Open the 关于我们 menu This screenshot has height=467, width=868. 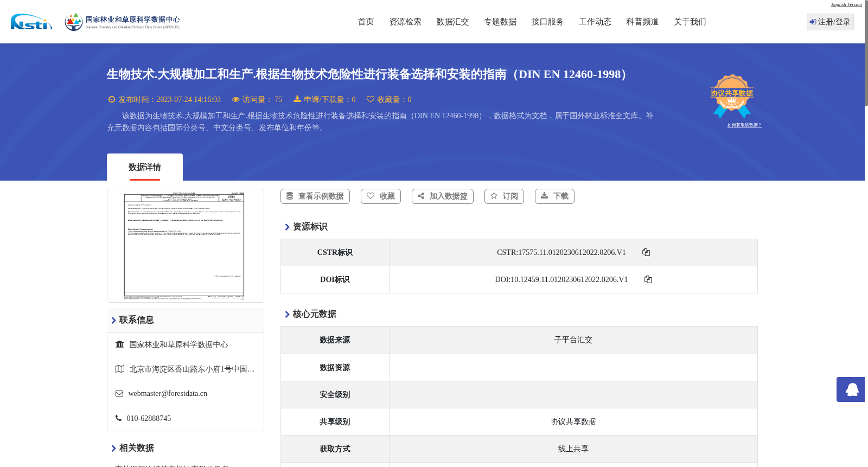click(690, 22)
